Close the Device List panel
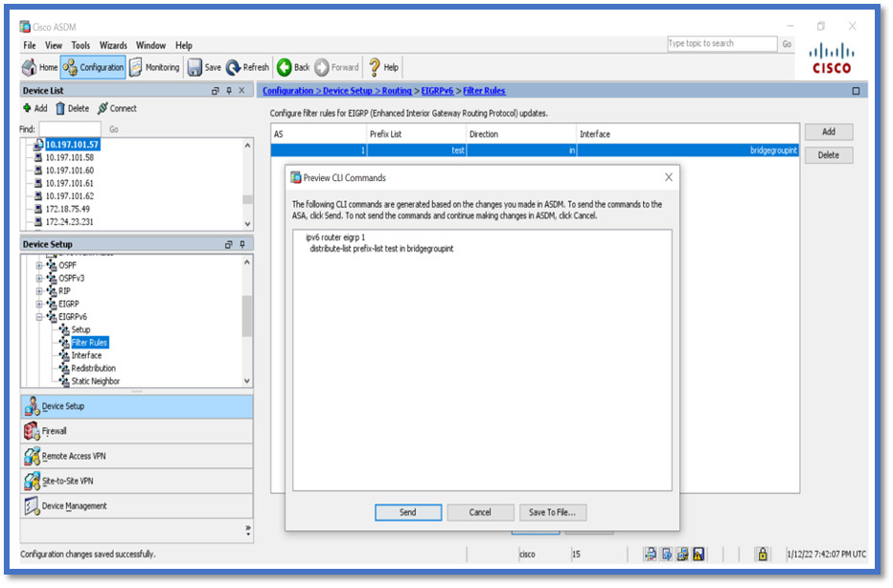The image size is (893, 588). click(242, 91)
